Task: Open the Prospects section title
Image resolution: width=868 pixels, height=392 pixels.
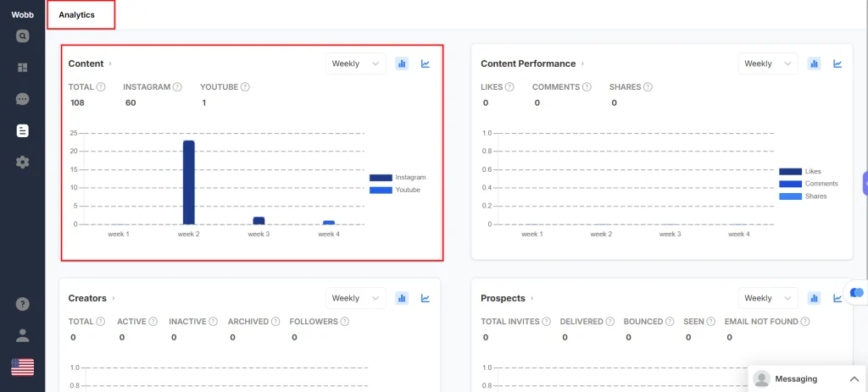Action: pyautogui.click(x=503, y=298)
